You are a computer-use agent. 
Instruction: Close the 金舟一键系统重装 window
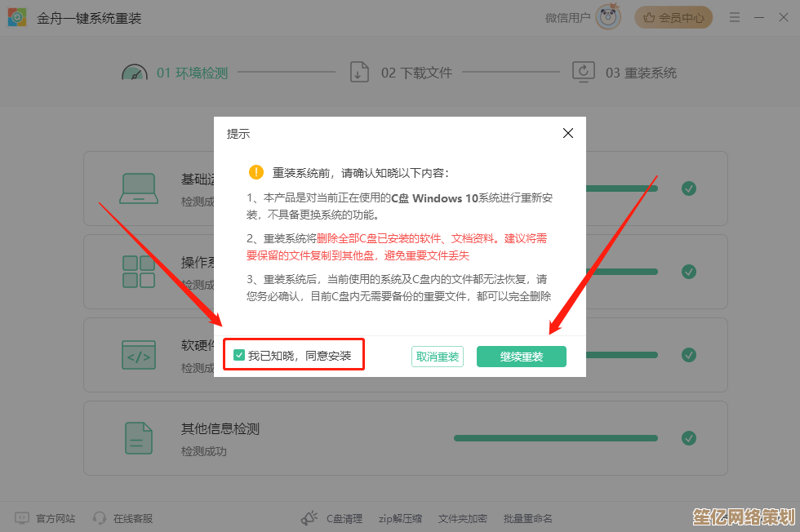[784, 17]
